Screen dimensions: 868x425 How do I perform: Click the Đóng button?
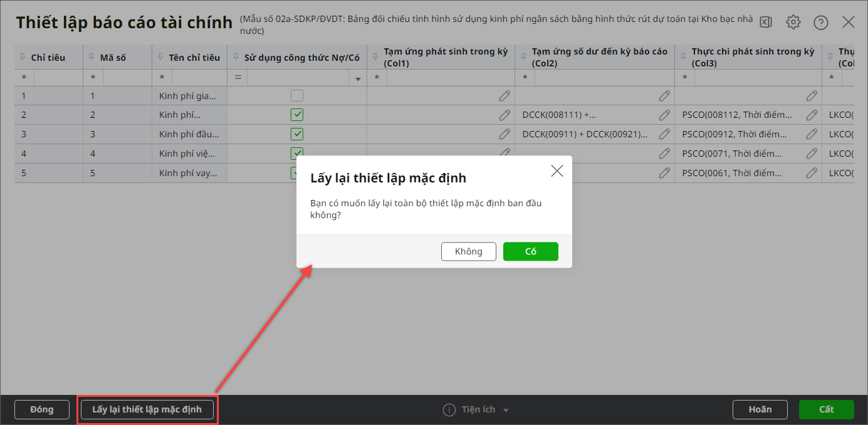tap(42, 409)
